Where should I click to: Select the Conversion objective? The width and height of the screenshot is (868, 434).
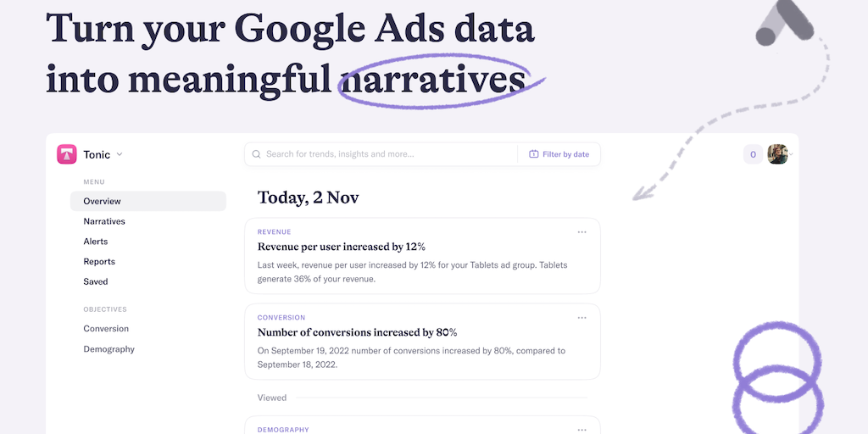106,329
